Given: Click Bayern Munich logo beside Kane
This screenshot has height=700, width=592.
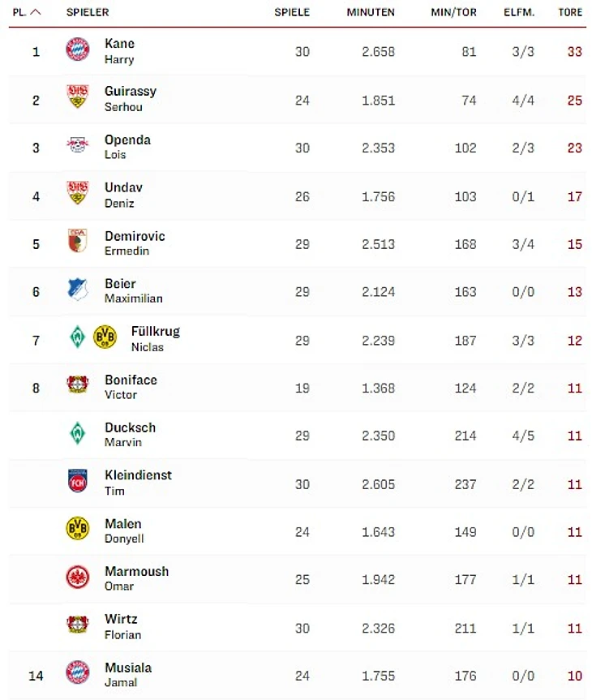Looking at the screenshot, I should (x=78, y=49).
